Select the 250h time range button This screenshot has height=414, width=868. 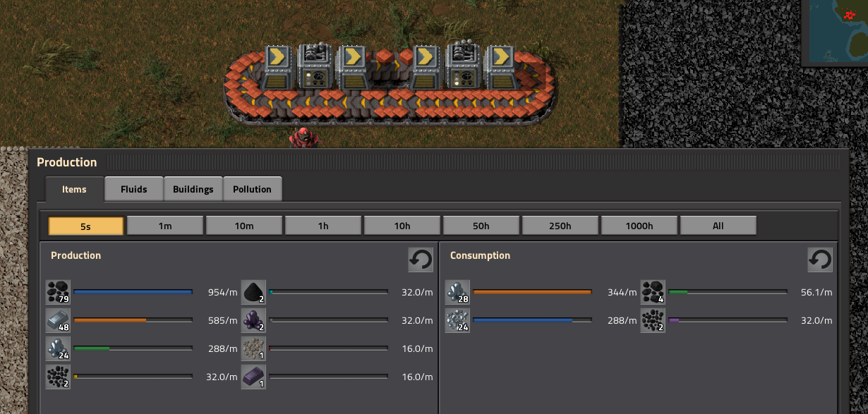click(x=560, y=226)
